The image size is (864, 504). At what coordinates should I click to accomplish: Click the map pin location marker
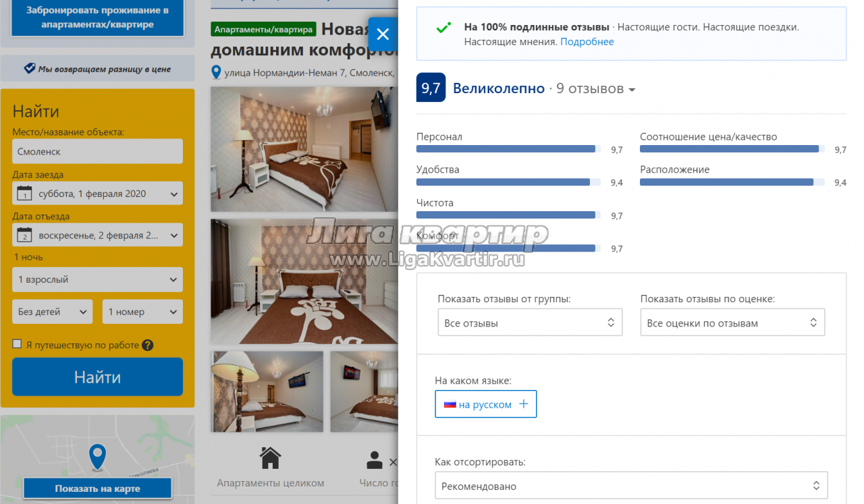click(x=98, y=457)
